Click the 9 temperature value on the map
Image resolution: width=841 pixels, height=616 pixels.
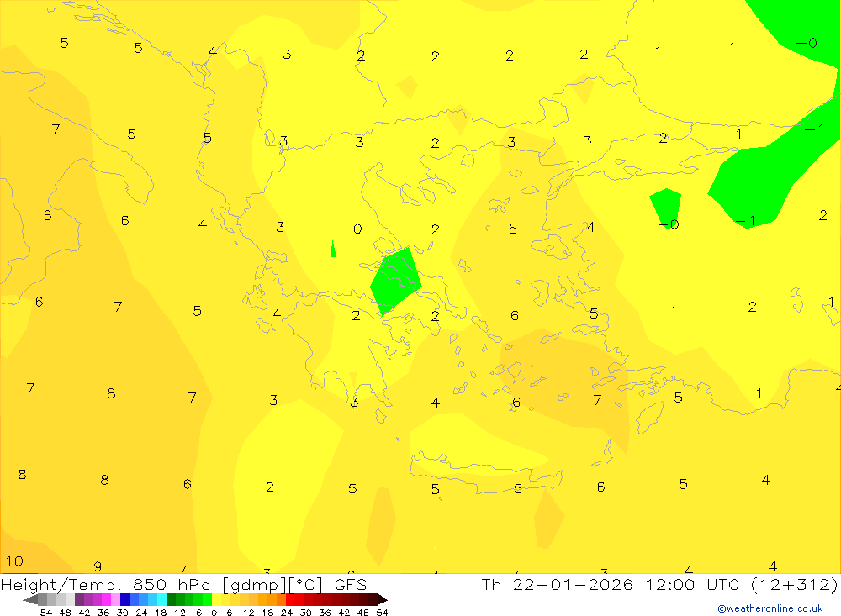pos(98,566)
